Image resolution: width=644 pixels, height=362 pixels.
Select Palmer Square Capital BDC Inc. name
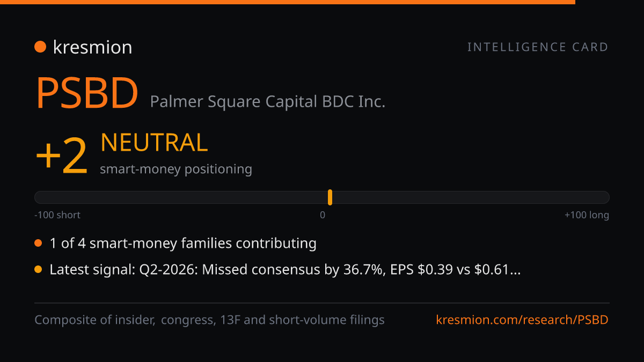(x=268, y=101)
